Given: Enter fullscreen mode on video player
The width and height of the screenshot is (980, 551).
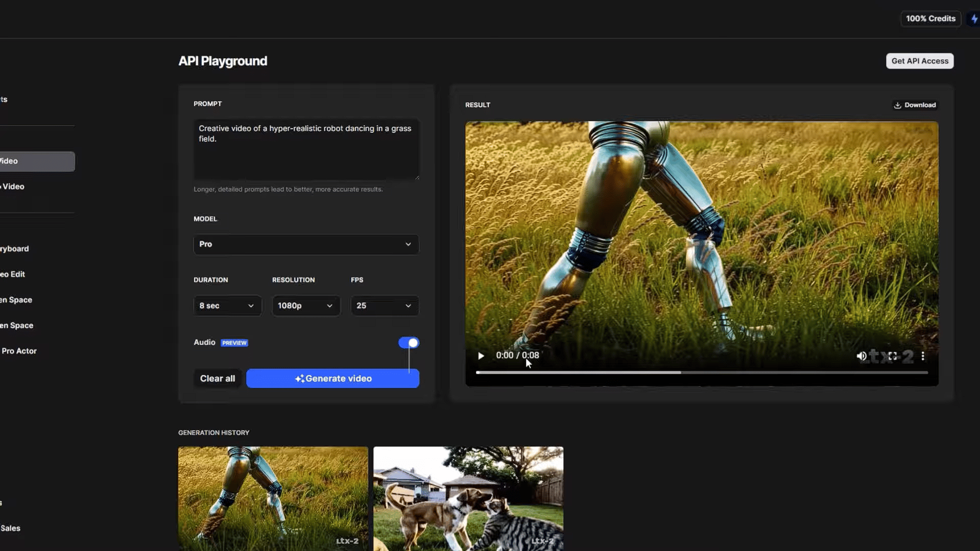Looking at the screenshot, I should [892, 356].
